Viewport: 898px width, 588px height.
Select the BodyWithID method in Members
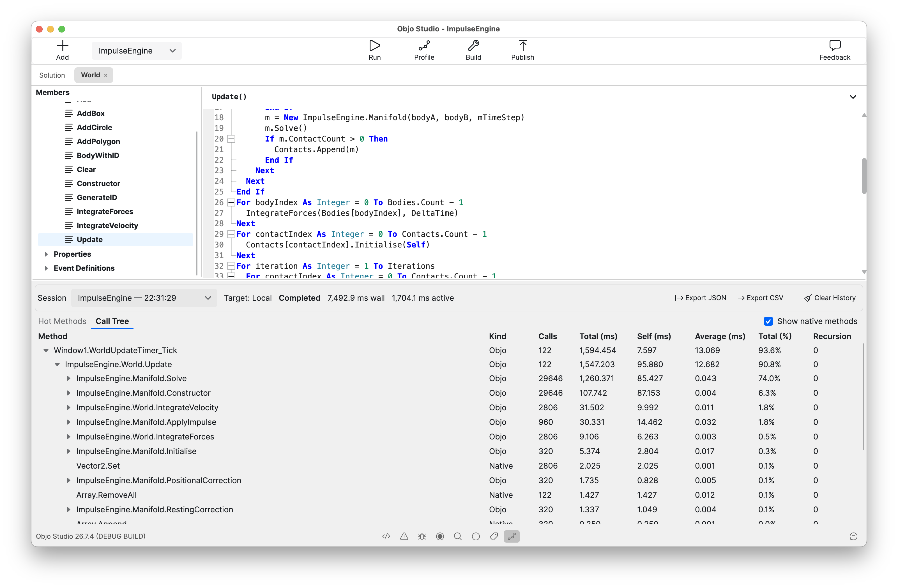click(116, 155)
